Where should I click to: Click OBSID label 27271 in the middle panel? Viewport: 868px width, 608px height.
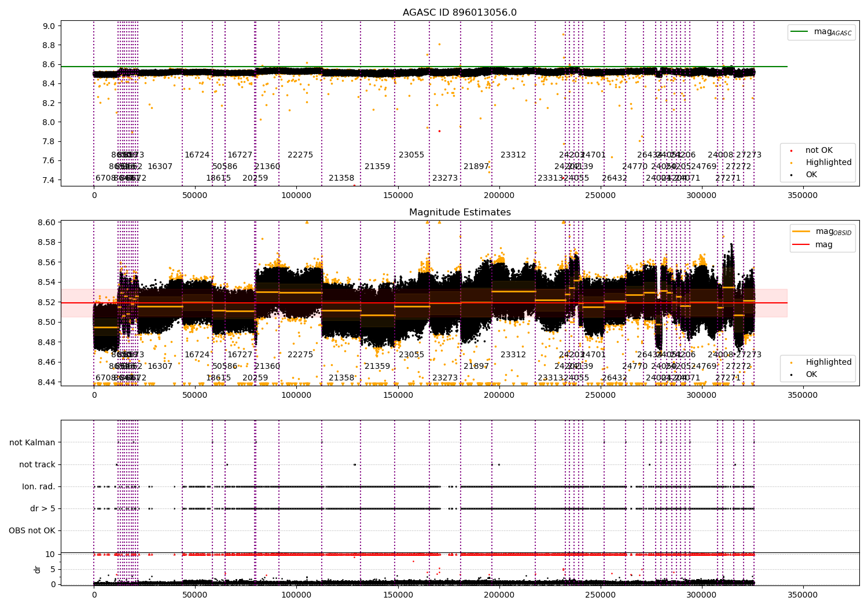(x=728, y=378)
